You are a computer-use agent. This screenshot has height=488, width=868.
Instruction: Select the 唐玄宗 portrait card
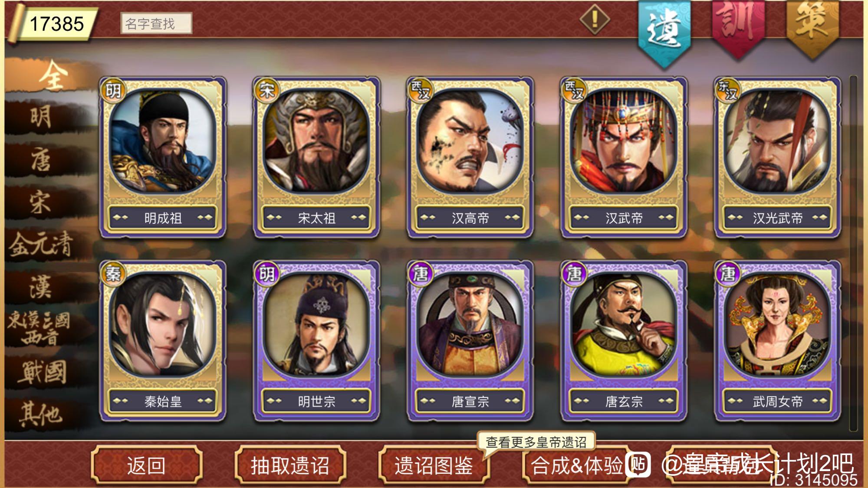tap(624, 341)
